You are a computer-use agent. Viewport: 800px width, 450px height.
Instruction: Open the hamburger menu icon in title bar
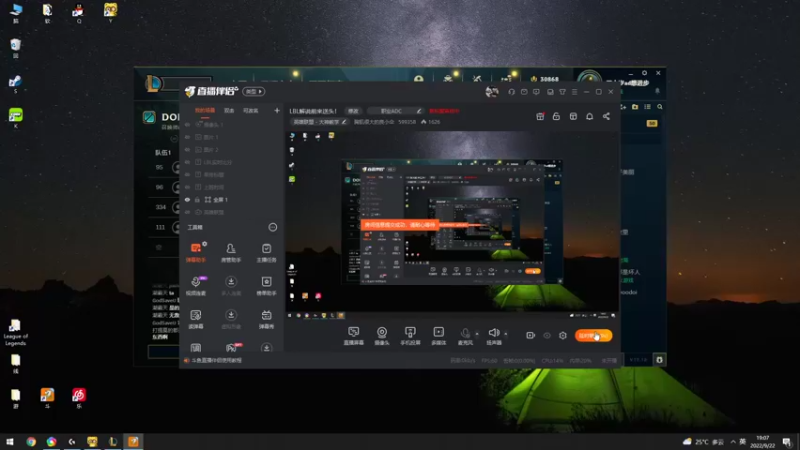click(x=574, y=92)
